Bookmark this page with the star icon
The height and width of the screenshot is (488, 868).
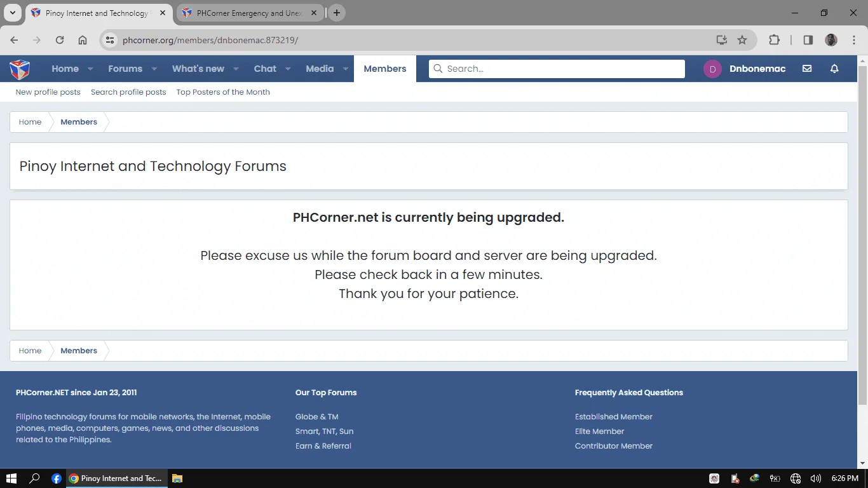[742, 40]
